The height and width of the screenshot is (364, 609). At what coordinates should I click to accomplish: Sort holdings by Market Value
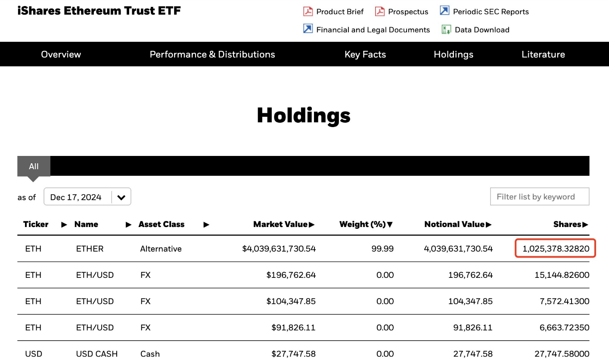[x=284, y=224]
